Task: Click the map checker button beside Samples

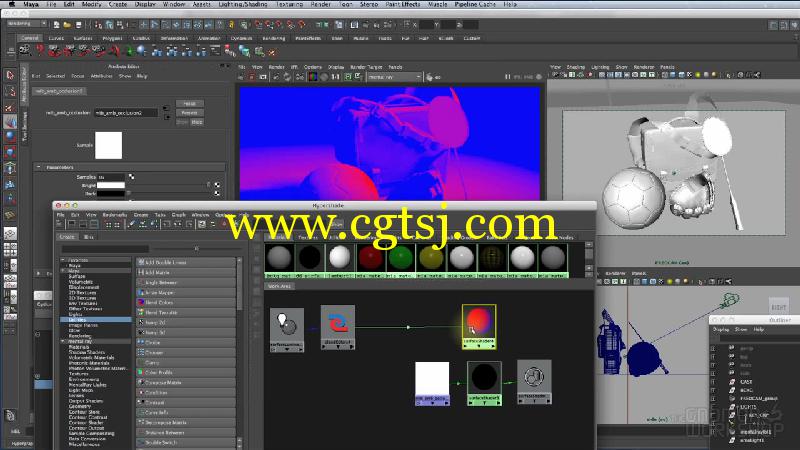Action: point(132,177)
